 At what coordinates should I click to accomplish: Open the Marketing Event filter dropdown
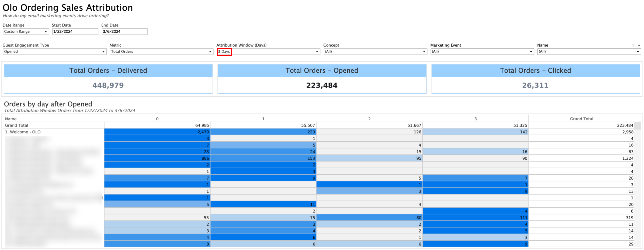click(x=482, y=52)
